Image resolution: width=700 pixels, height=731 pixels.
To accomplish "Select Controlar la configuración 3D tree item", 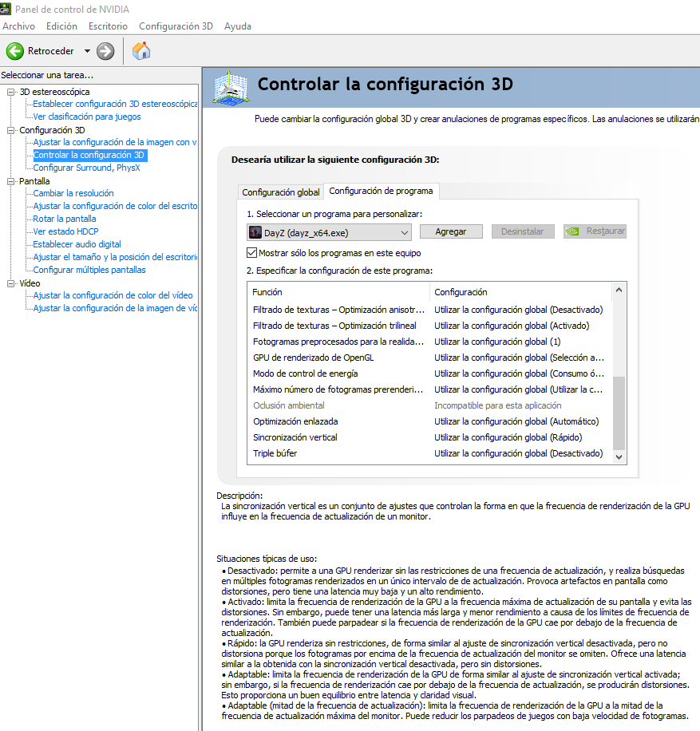I will 89,155.
